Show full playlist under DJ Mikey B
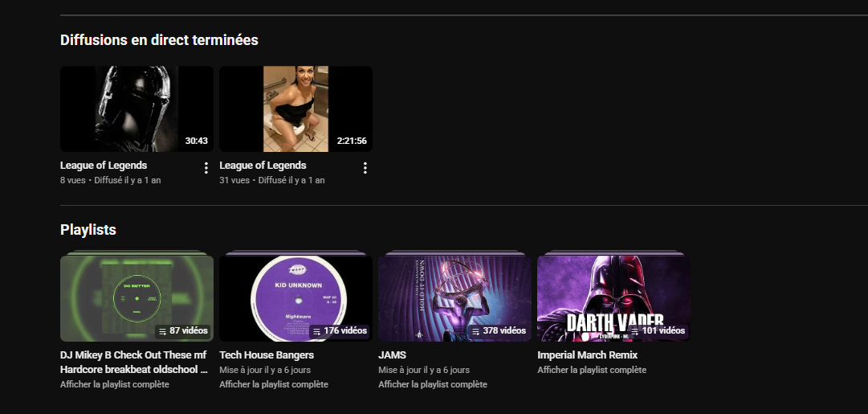The width and height of the screenshot is (868, 414). click(115, 384)
